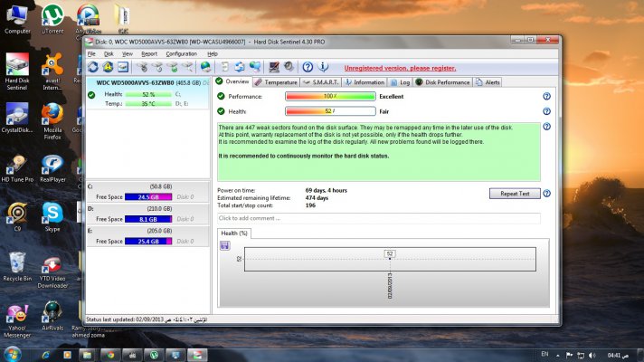Switch to the Disk Performance tab
The image size is (644, 362).
(x=442, y=82)
